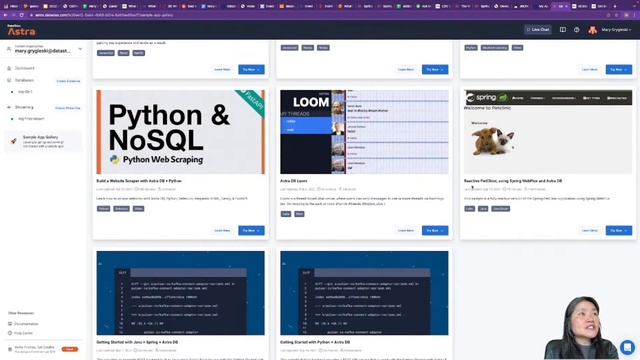Click the organization person icon in sidebar
The width and height of the screenshot is (640, 360).
[9, 49]
